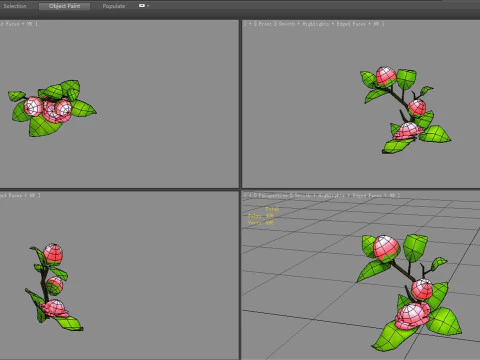Open the small dropdown arrow beside the ribbon toggle icon
Screen dimensions: 480x360
coord(148,6)
